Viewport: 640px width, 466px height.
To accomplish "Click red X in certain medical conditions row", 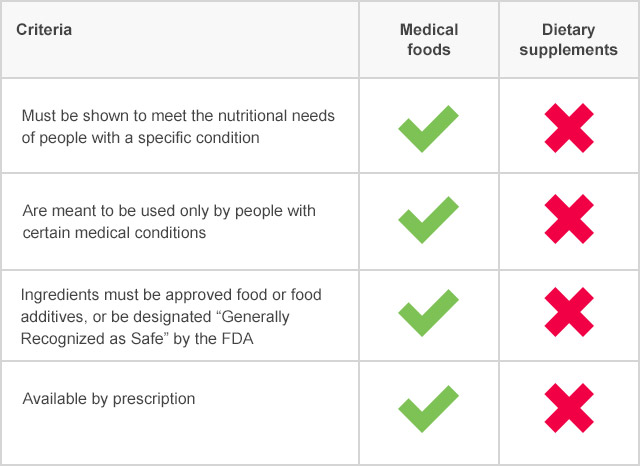I will point(569,219).
